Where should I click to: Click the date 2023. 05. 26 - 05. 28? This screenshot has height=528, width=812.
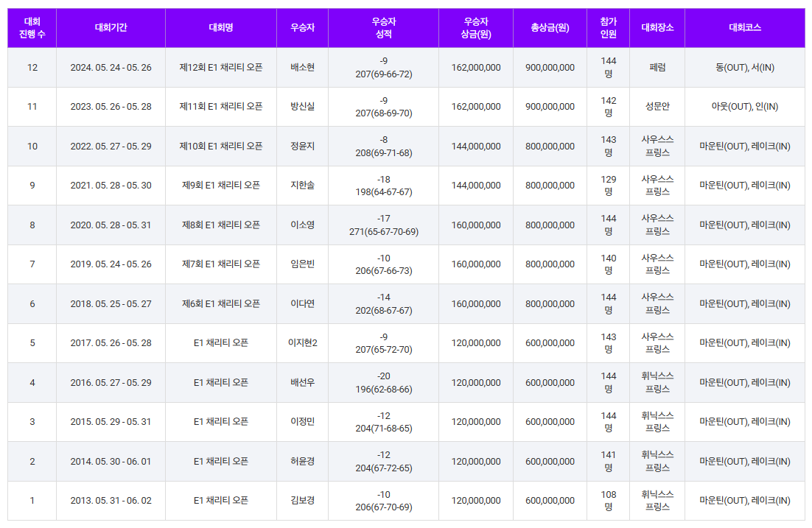(x=111, y=107)
